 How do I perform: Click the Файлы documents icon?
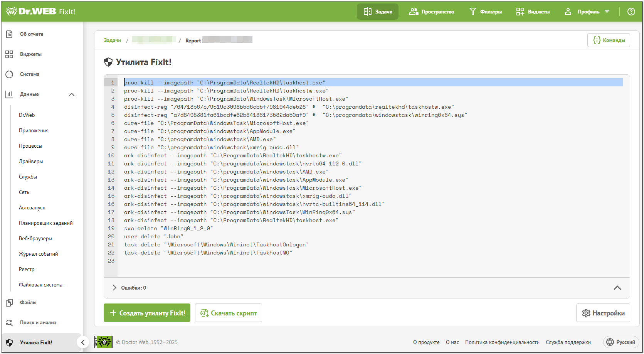[9, 303]
